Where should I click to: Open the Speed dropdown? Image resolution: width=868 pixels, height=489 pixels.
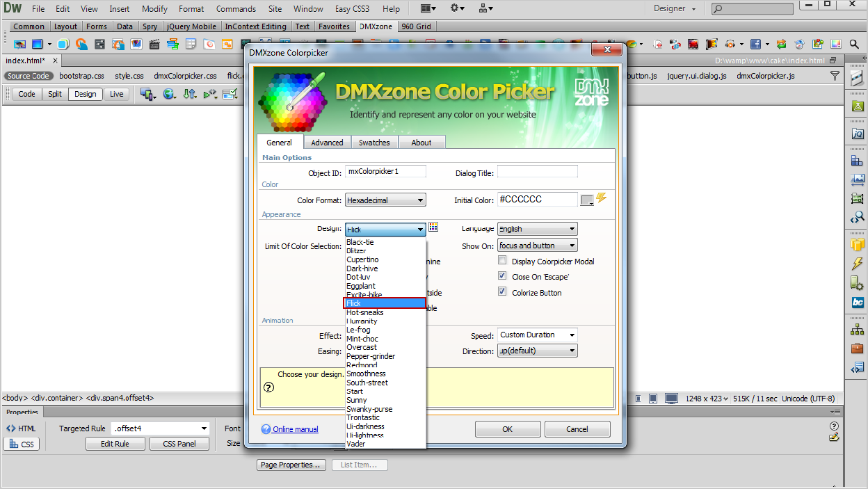point(537,335)
